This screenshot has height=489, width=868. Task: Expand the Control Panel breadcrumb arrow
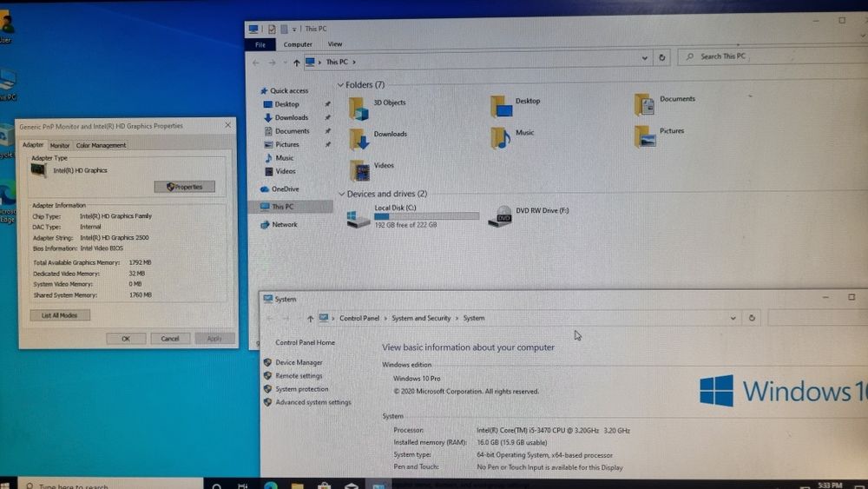386,319
